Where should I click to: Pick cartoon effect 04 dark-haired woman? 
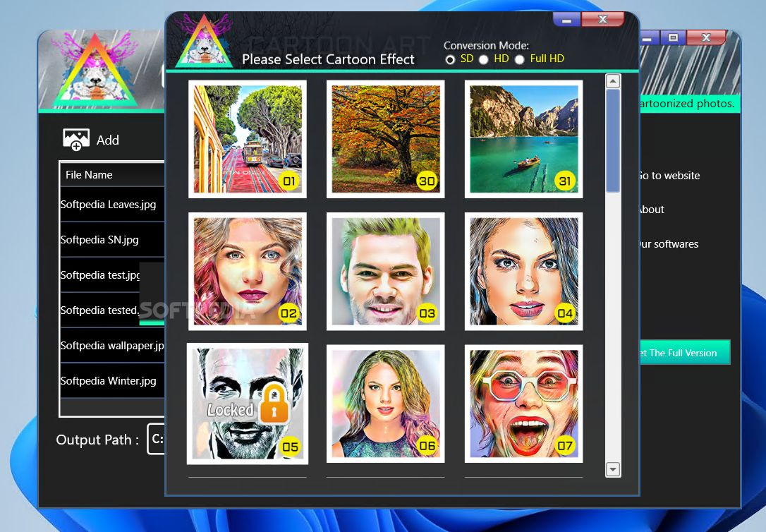click(x=523, y=271)
